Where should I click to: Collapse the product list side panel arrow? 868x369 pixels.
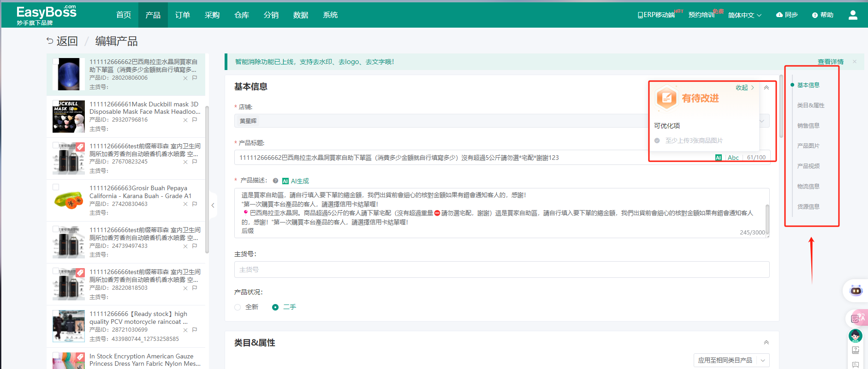(x=213, y=205)
